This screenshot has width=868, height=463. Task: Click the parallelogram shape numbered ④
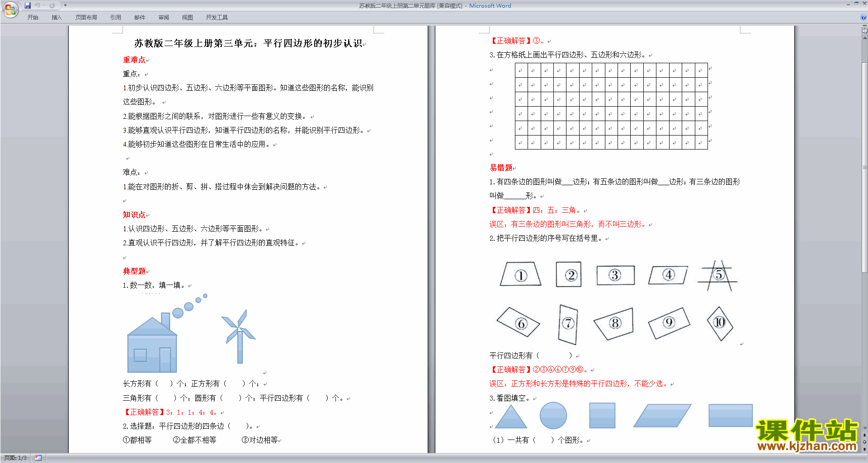[x=668, y=275]
